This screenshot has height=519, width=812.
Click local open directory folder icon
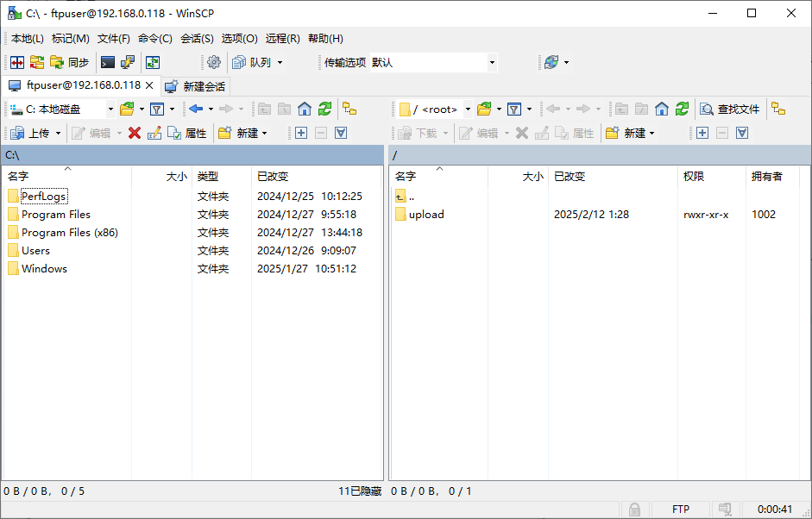[127, 109]
